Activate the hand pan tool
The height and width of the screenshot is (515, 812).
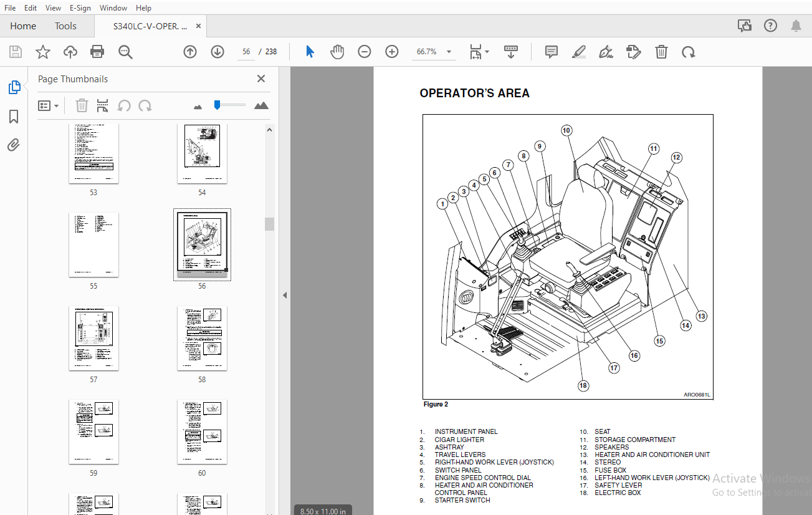tap(337, 52)
